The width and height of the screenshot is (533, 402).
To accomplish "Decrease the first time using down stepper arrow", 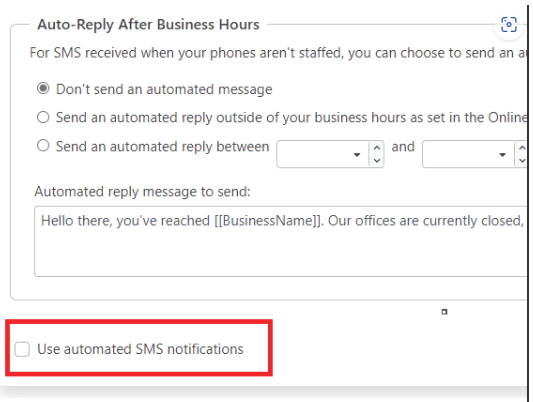I will [x=377, y=160].
